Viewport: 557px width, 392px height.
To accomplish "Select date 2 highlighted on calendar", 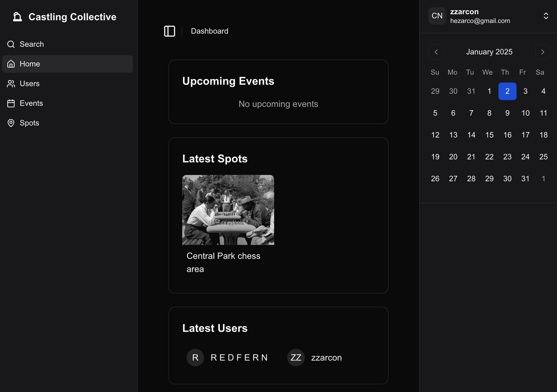I will [x=507, y=91].
